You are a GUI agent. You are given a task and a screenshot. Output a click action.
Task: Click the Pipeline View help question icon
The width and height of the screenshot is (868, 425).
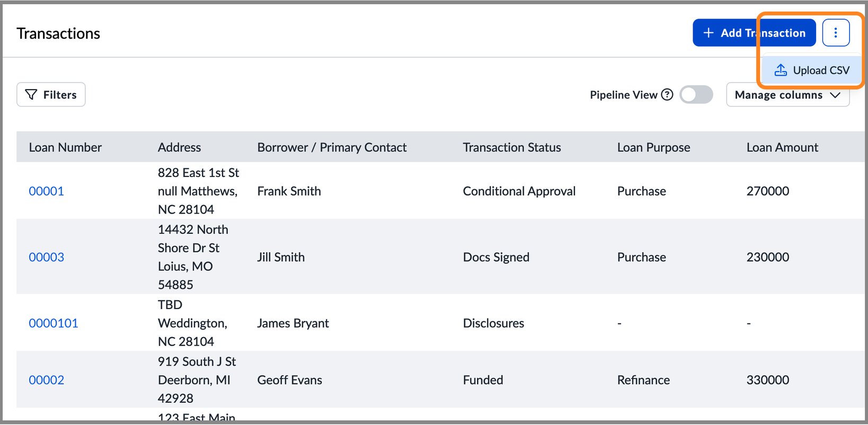point(667,94)
